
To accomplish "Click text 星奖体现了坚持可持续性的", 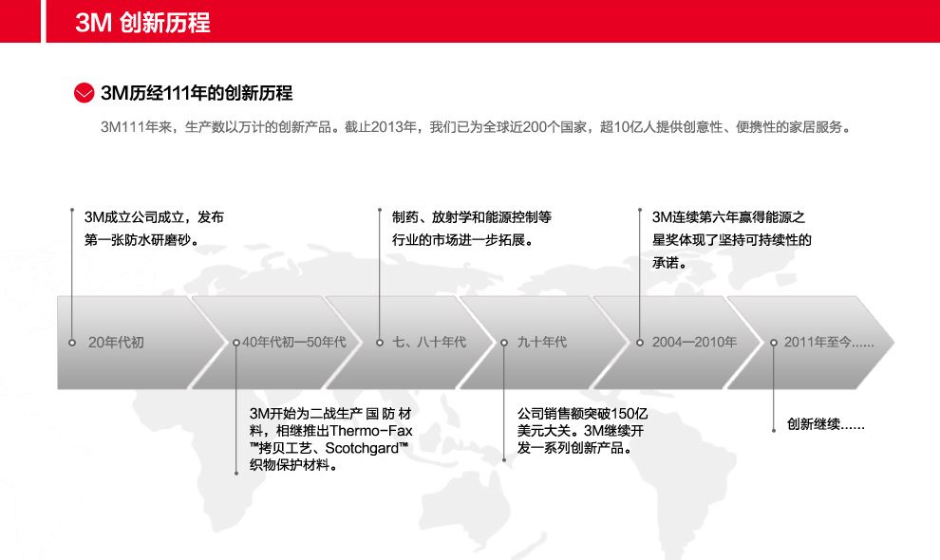I will pyautogui.click(x=732, y=240).
